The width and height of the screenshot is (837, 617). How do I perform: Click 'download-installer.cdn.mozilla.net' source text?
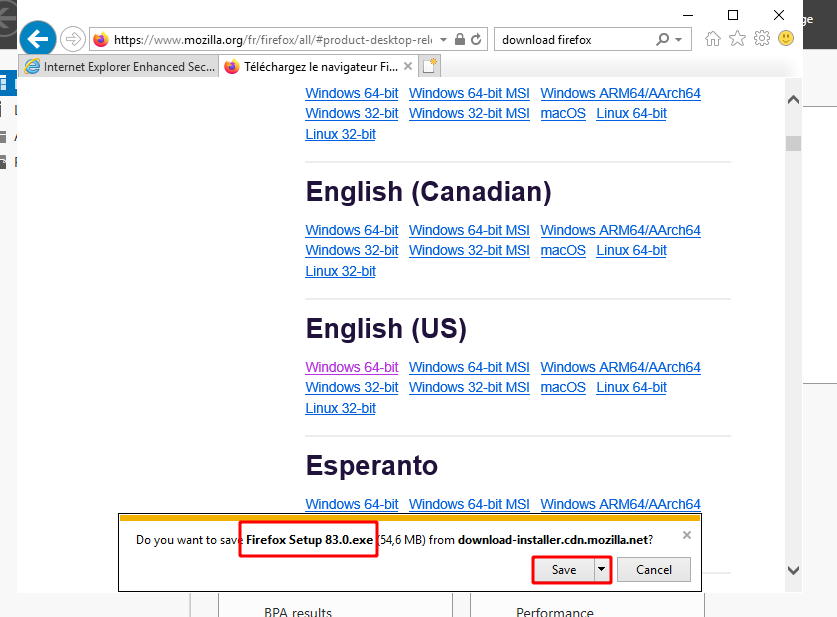[553, 540]
